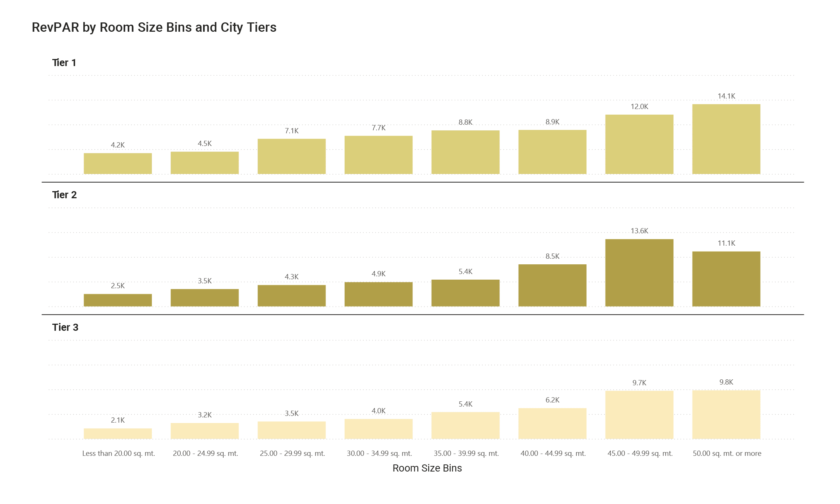The image size is (840, 504).
Task: Click the Tier 3 bar labeled 6.2K
Action: [x=552, y=423]
